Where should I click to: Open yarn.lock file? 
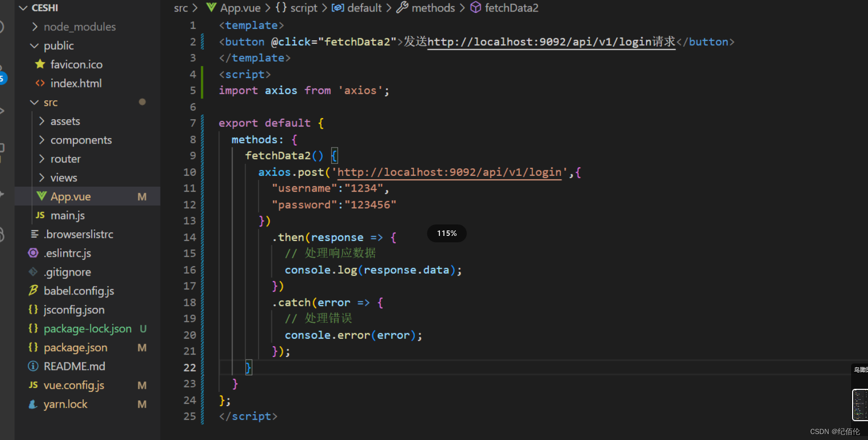tap(66, 404)
